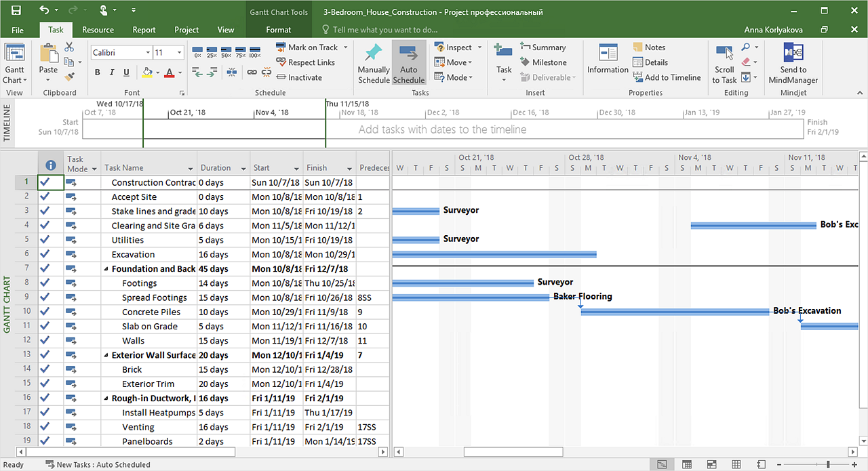Viewport: 868px width, 471px height.
Task: Toggle Bold font formatting
Action: tap(98, 73)
